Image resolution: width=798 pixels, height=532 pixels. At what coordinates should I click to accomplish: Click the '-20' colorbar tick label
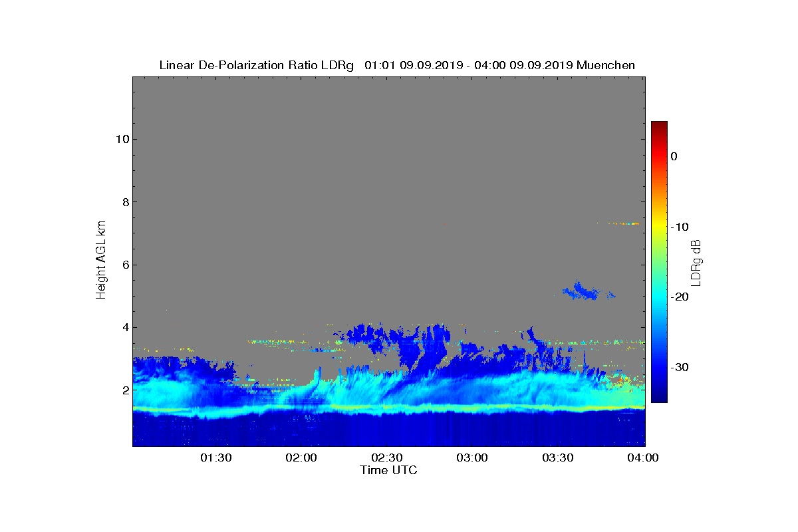(679, 297)
